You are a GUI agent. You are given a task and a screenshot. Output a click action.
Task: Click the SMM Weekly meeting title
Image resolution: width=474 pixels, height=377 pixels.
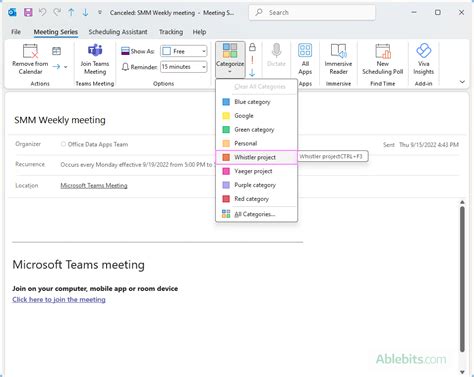[x=60, y=120]
